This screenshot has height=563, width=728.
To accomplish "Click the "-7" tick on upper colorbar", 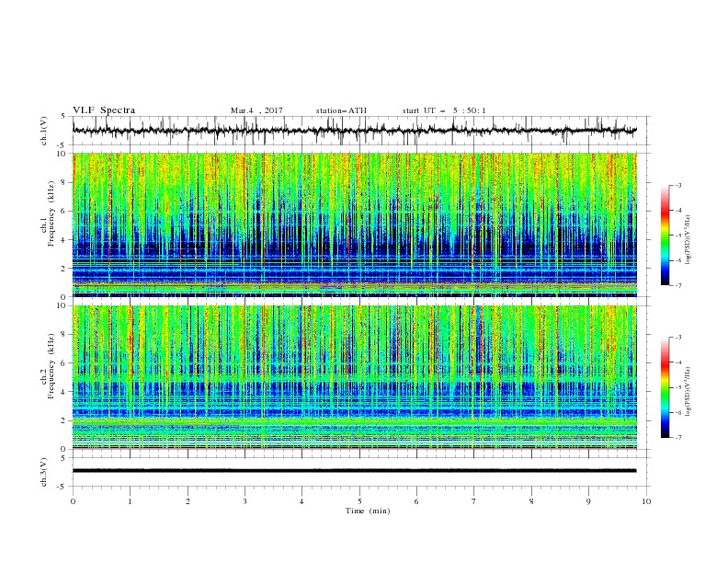I will coord(678,285).
